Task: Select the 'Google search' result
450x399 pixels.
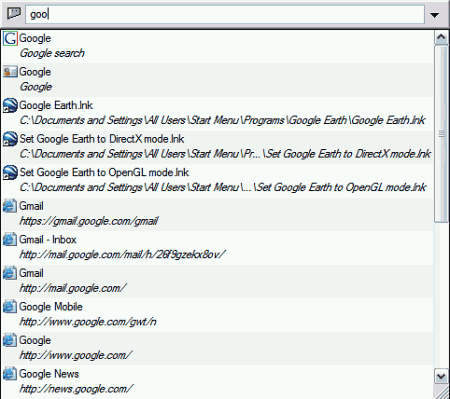Action: point(217,46)
